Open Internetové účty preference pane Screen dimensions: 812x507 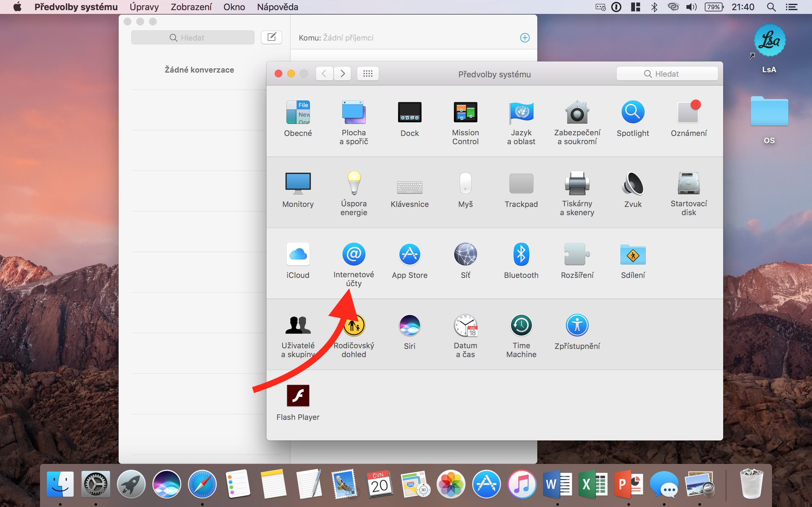354,254
